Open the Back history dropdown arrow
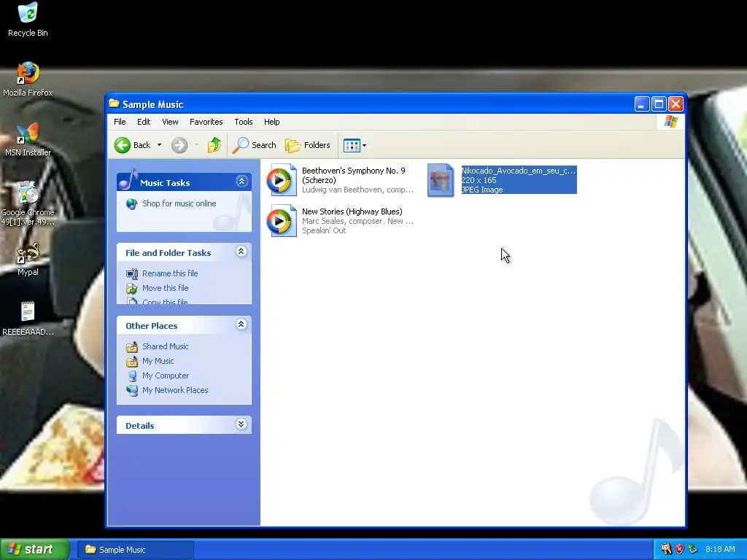 coord(159,145)
